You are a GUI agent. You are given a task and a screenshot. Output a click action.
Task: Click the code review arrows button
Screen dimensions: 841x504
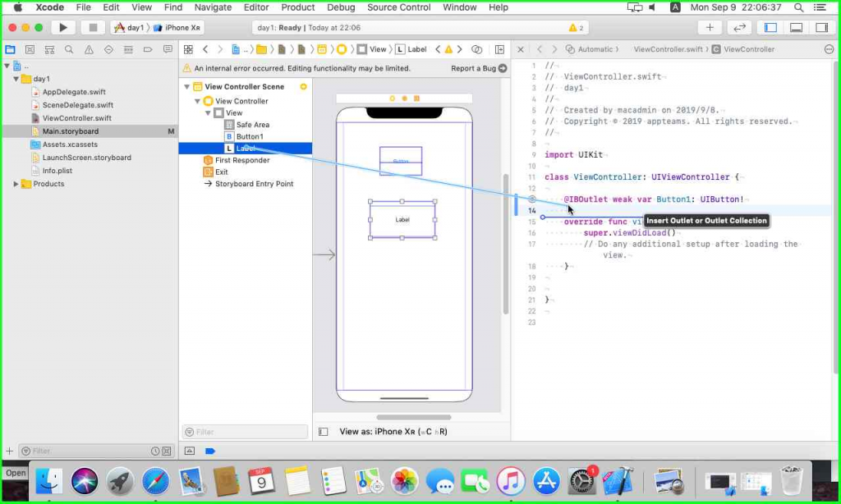pos(739,27)
